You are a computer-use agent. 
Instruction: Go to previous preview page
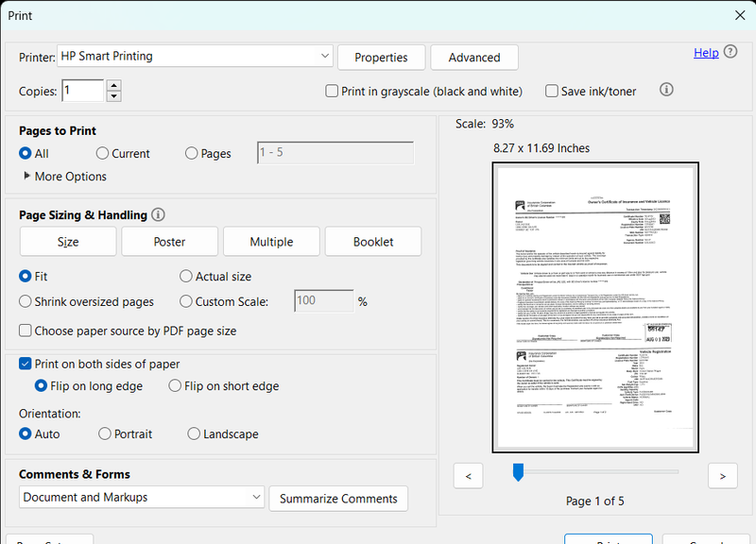click(468, 476)
